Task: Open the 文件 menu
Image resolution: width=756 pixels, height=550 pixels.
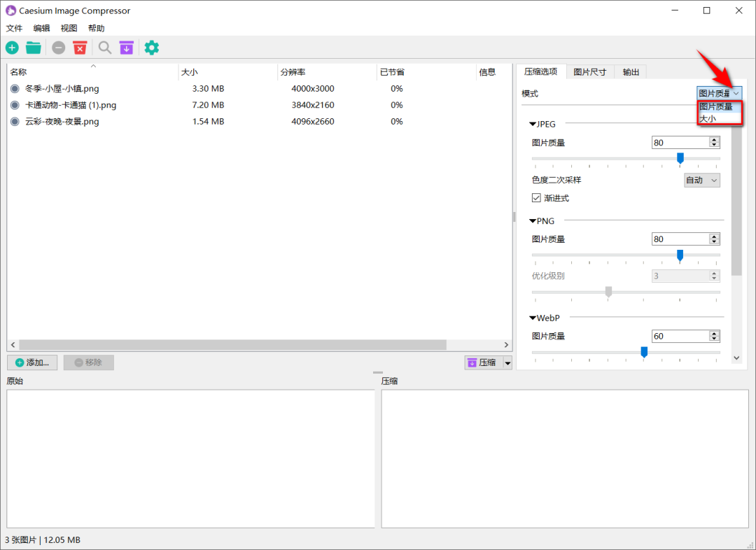Action: pyautogui.click(x=15, y=29)
